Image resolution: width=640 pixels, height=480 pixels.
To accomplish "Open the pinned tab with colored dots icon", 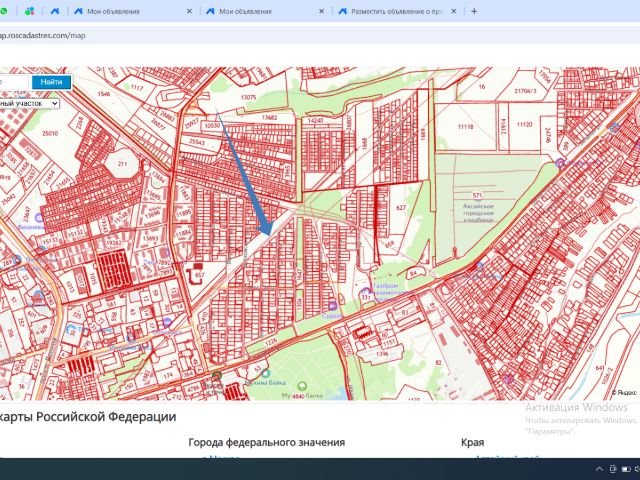I will [29, 11].
